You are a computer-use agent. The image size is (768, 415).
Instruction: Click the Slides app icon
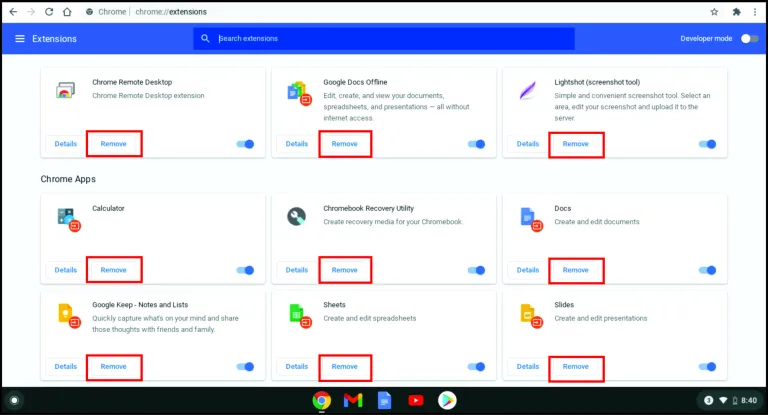(530, 316)
